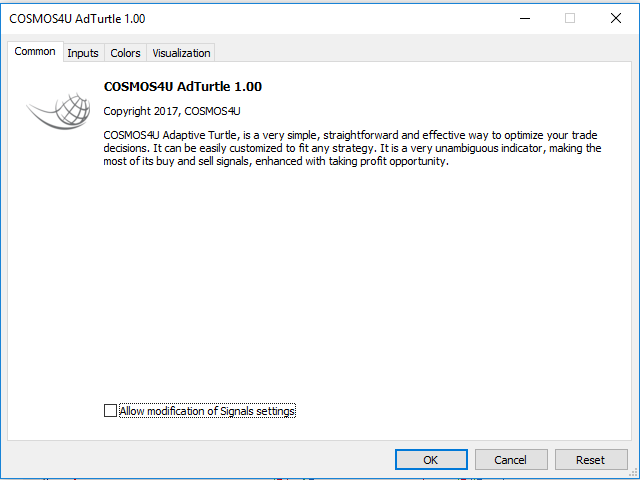
Task: Confirm with the OK button
Action: click(431, 460)
